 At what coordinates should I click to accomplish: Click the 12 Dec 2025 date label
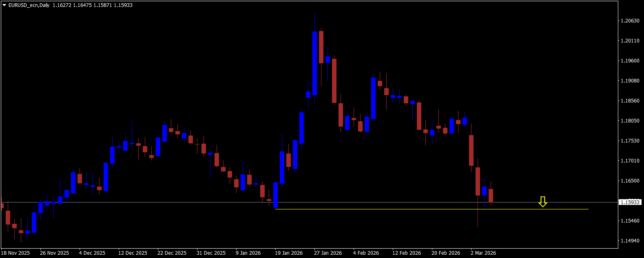pyautogui.click(x=133, y=253)
